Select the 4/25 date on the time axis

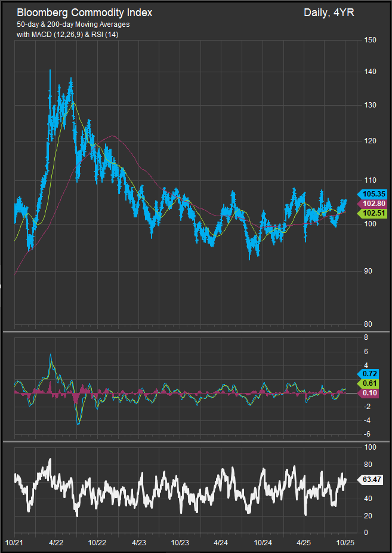pos(304,543)
